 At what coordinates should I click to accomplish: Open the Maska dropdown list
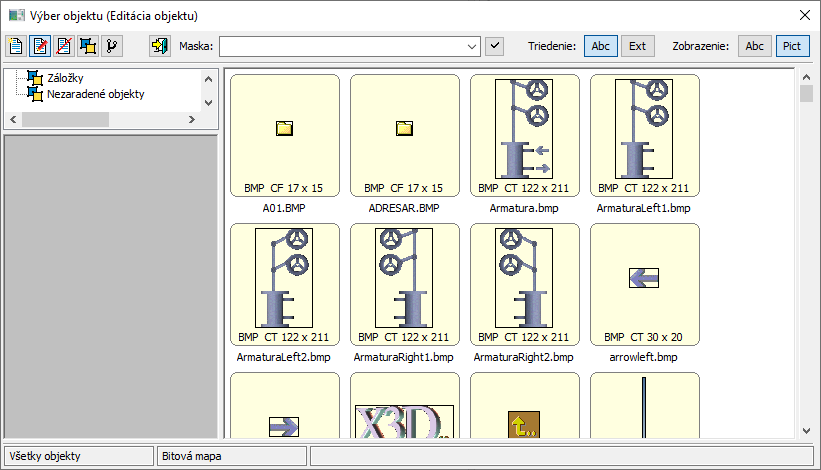coord(472,46)
